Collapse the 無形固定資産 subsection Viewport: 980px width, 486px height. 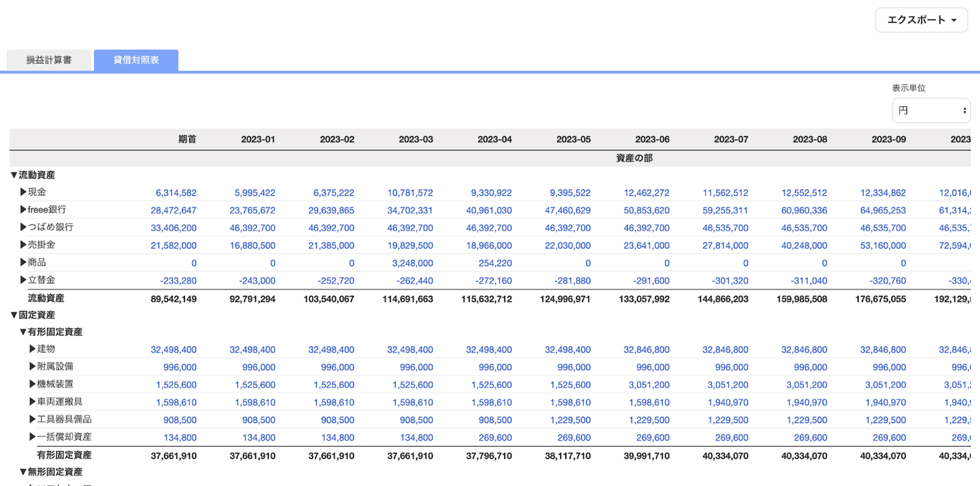23,472
